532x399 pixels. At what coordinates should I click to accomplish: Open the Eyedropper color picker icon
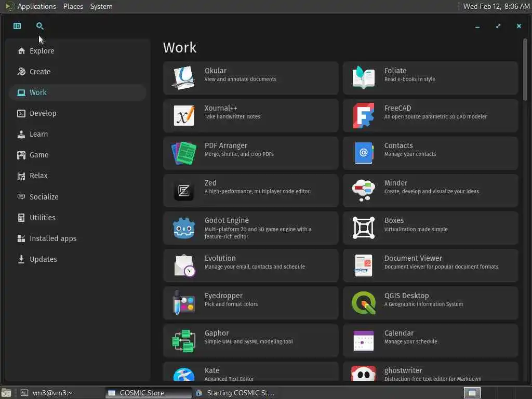click(184, 303)
